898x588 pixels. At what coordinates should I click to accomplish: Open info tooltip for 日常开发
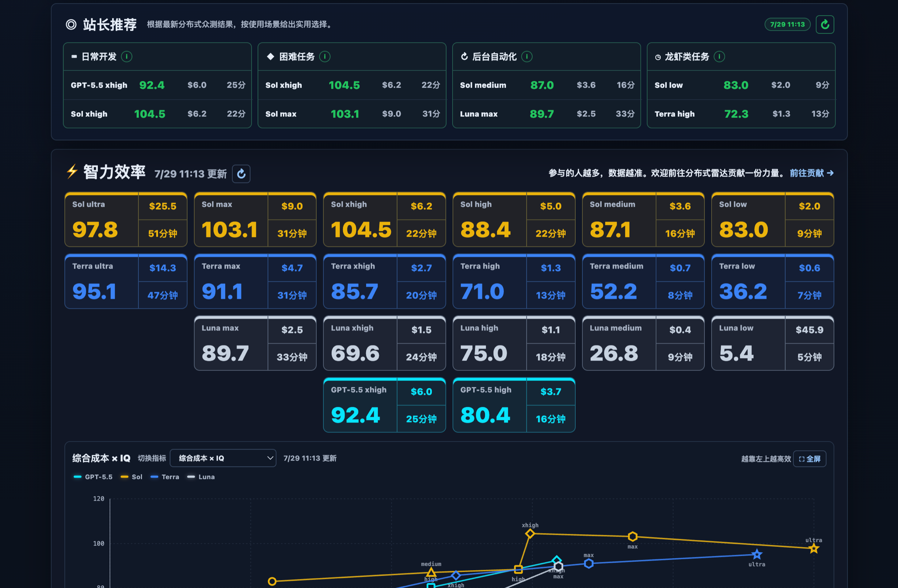point(126,56)
